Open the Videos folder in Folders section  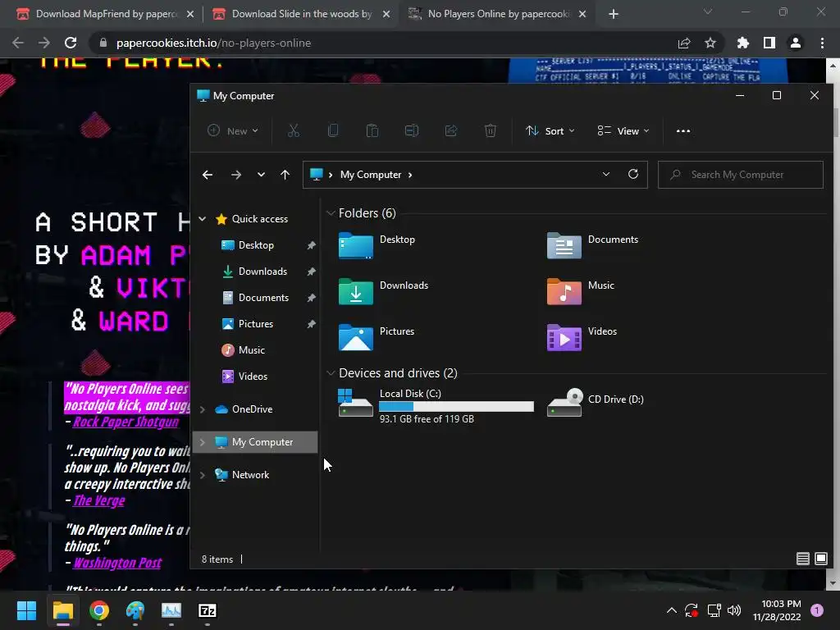[x=582, y=337]
